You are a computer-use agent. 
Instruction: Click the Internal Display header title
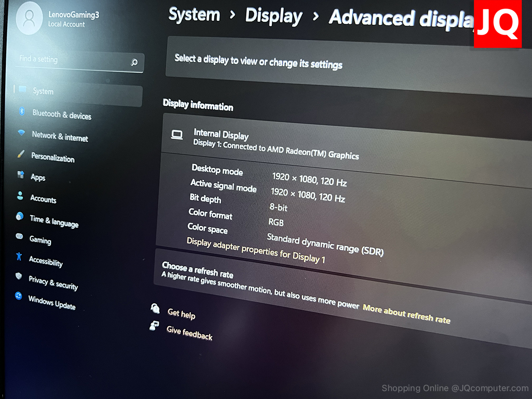(x=221, y=134)
